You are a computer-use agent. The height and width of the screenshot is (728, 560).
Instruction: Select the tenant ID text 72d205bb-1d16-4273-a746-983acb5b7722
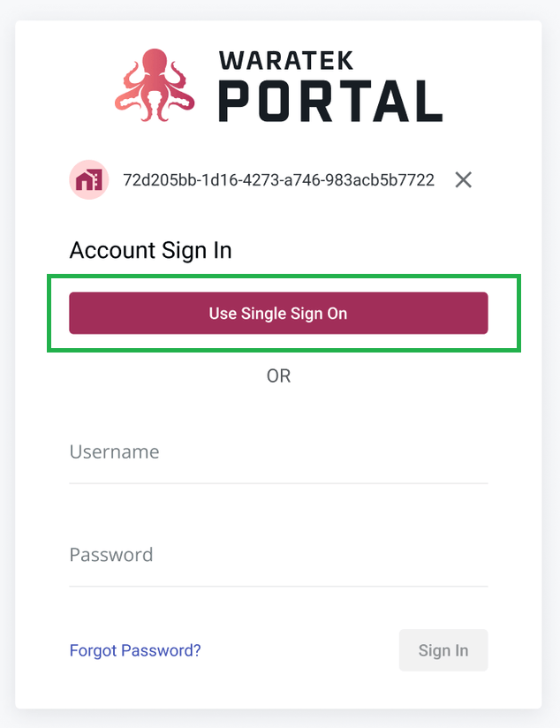pos(278,180)
